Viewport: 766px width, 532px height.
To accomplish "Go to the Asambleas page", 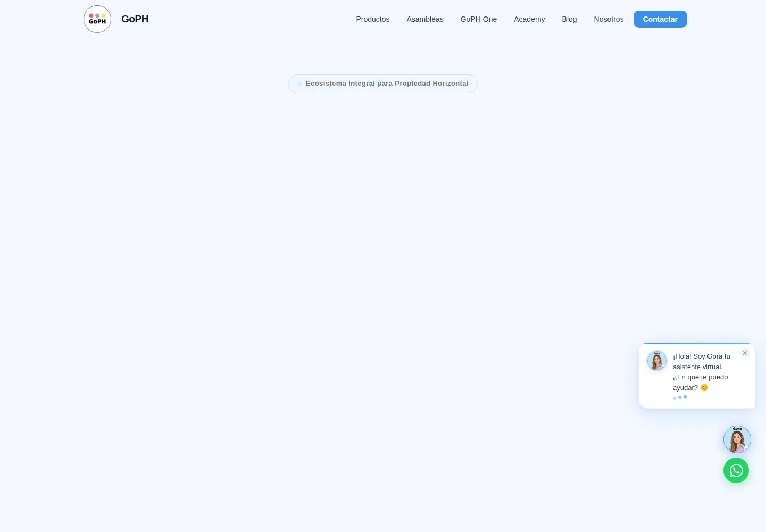I will pyautogui.click(x=425, y=19).
